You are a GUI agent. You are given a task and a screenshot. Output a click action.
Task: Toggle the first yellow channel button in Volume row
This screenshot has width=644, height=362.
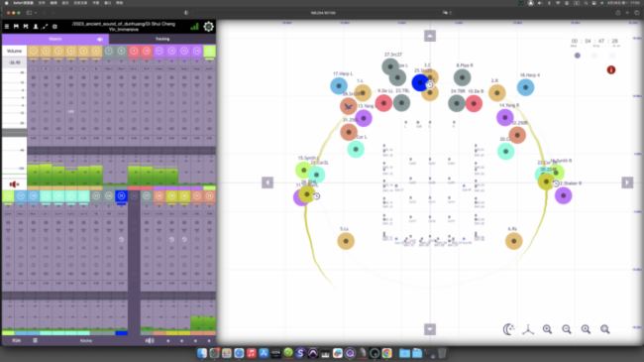[x=34, y=51]
